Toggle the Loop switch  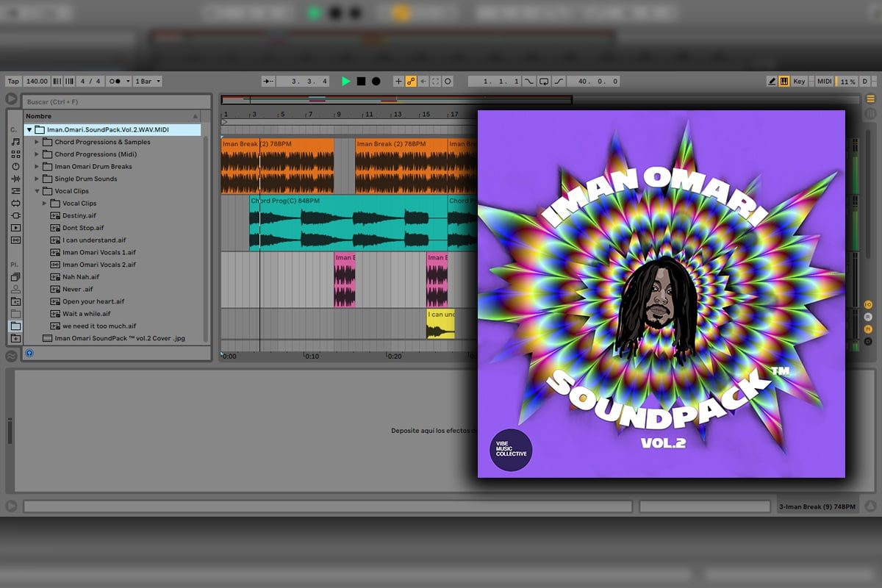coord(544,82)
